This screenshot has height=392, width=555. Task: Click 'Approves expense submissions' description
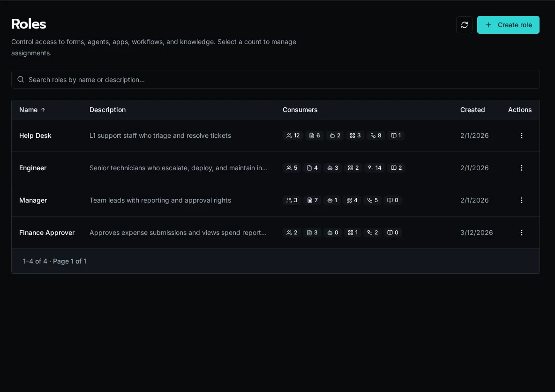(178, 233)
